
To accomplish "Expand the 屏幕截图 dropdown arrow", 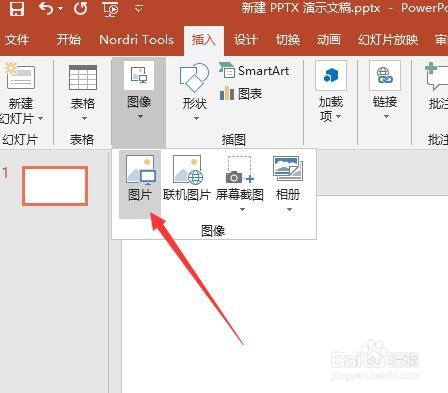I will pyautogui.click(x=242, y=210).
